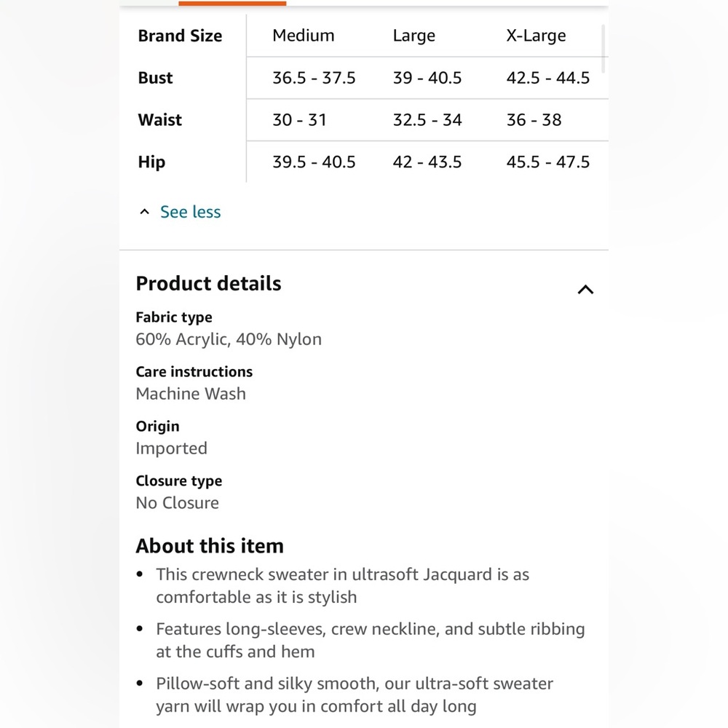Click the caret icon beside See less
This screenshot has height=728, width=728.
144,212
